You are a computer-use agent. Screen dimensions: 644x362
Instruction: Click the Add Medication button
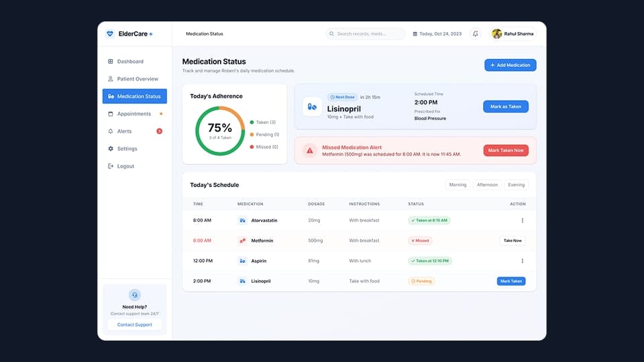point(510,65)
